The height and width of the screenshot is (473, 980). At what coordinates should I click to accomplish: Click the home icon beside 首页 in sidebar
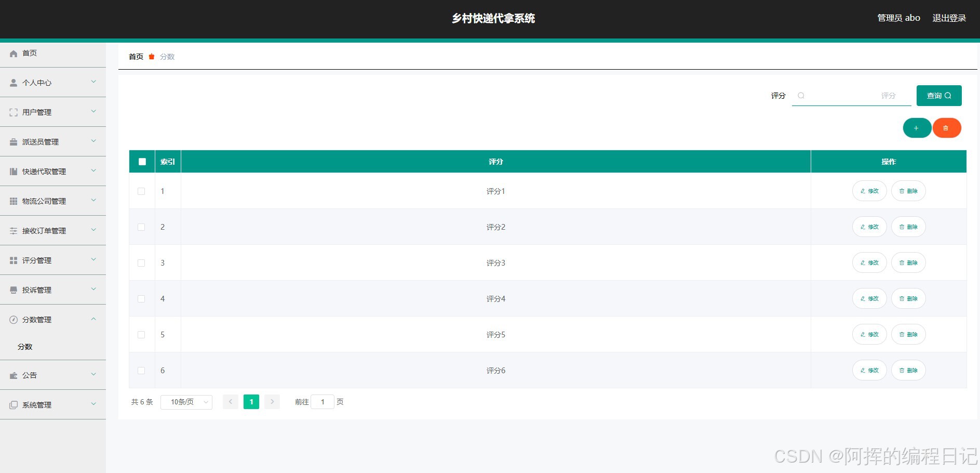(14, 54)
